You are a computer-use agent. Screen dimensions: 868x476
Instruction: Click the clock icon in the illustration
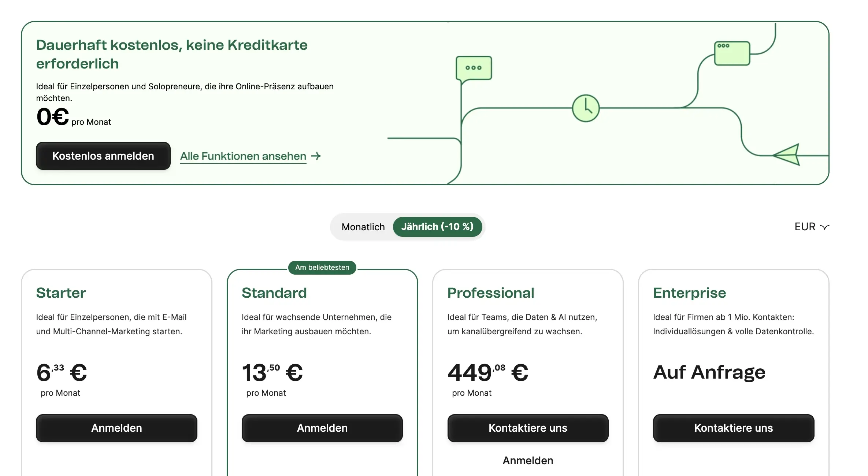[586, 108]
